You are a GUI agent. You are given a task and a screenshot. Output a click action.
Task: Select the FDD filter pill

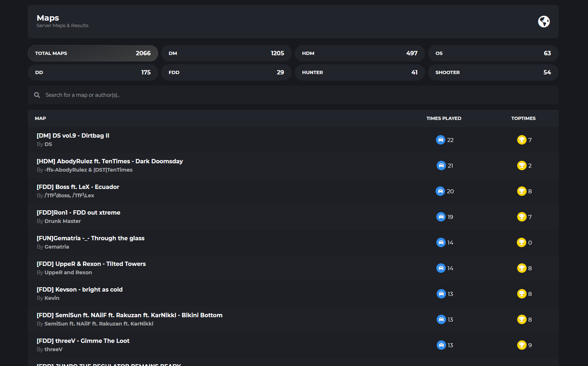[226, 72]
